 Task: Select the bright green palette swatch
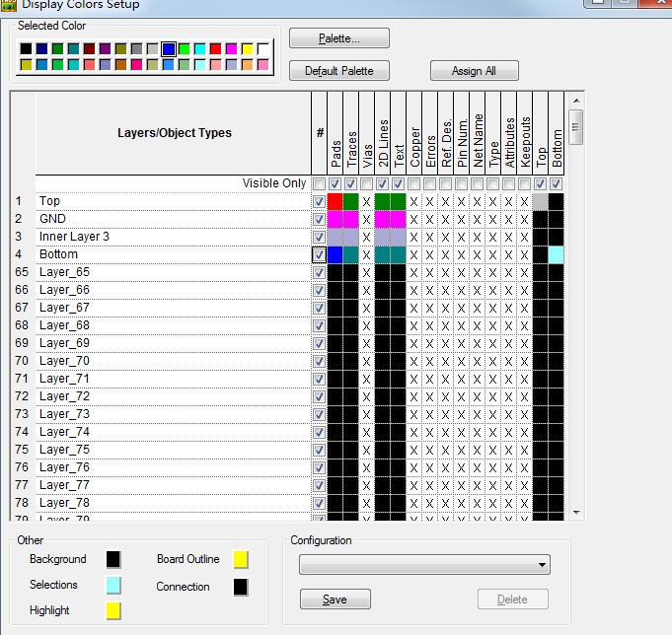click(184, 49)
